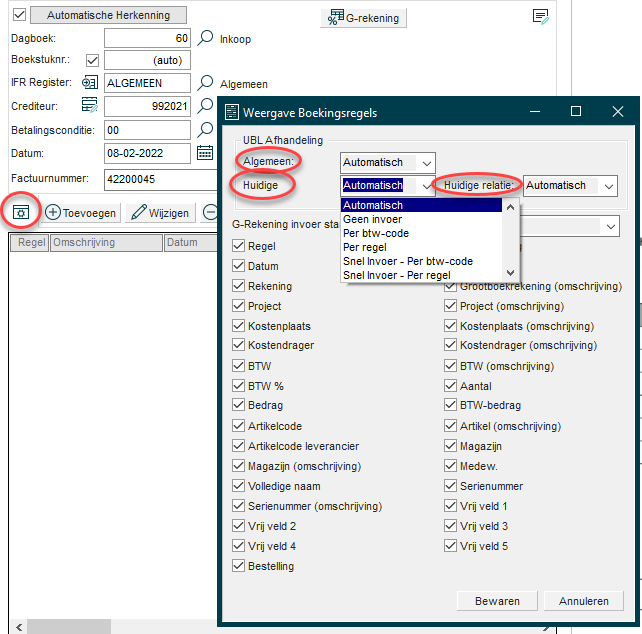Select Snel Invoer - Per regel
The image size is (642, 634).
tap(421, 275)
